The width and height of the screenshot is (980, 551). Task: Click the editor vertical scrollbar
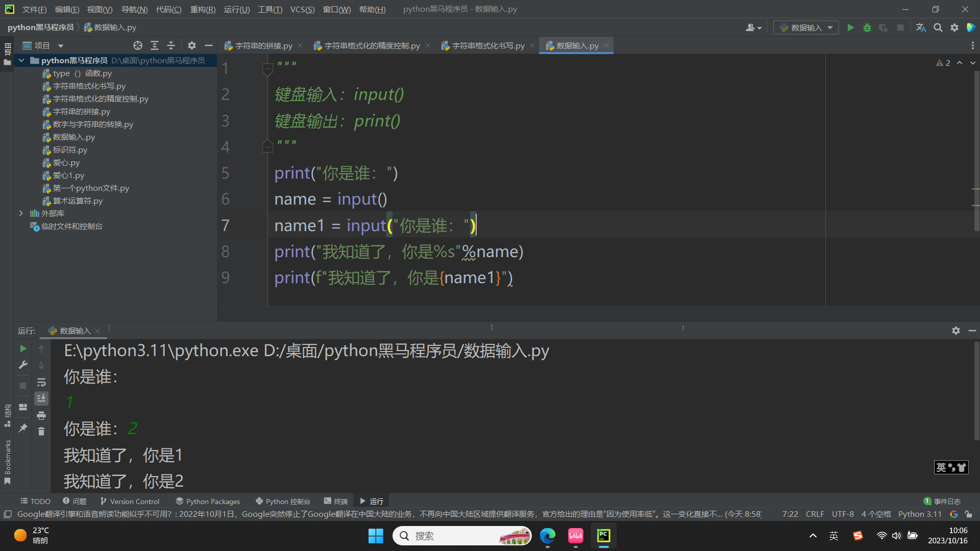pyautogui.click(x=976, y=153)
